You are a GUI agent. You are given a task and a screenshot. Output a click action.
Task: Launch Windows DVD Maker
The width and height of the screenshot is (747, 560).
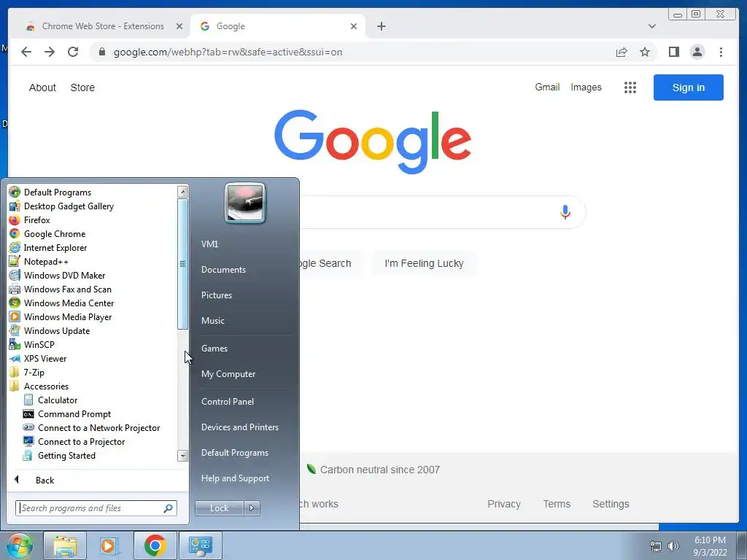pos(64,275)
